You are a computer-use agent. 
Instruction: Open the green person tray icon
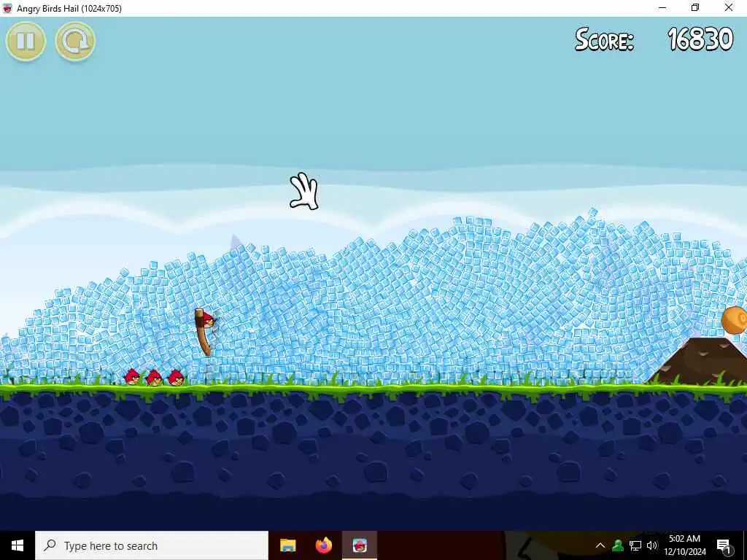coord(618,545)
